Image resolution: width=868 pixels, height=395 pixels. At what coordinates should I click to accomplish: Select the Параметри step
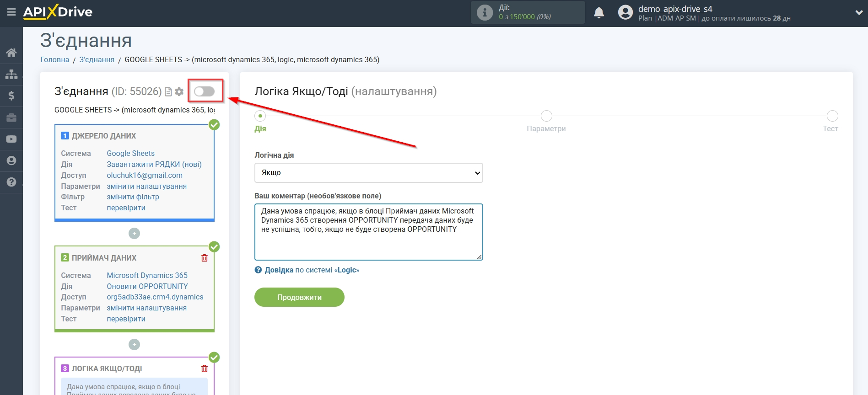(x=546, y=116)
